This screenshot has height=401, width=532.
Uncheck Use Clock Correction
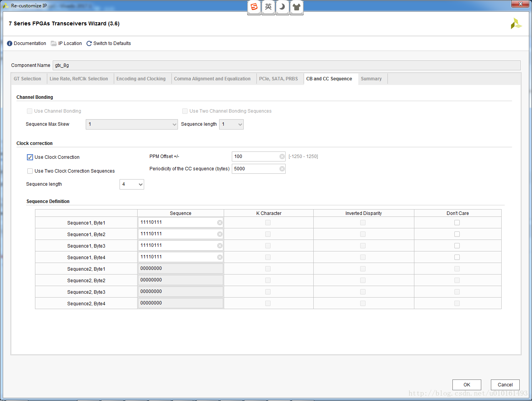30,157
